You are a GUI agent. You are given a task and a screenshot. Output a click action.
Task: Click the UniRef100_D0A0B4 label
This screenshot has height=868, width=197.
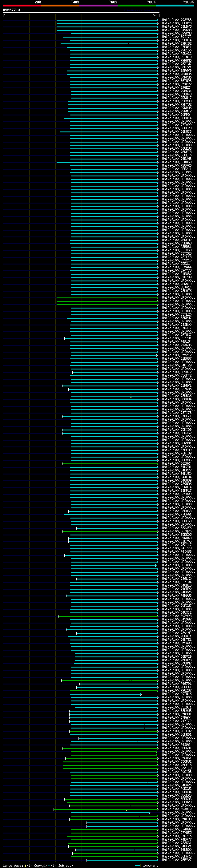point(177,399)
